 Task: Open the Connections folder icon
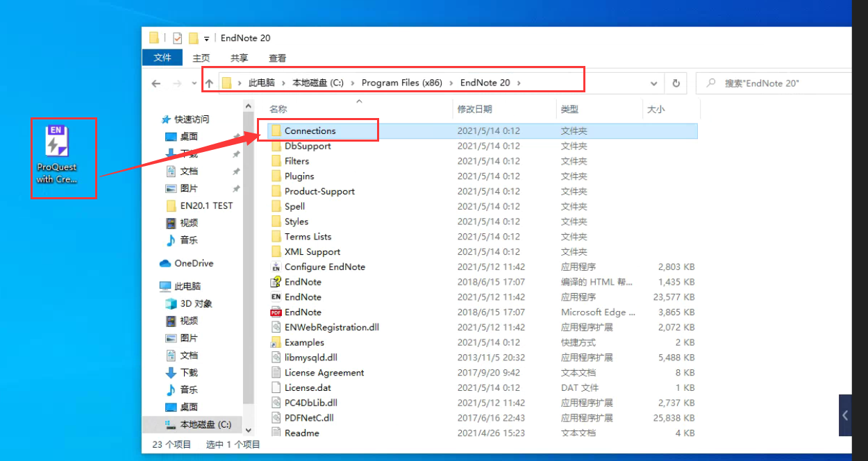pos(276,131)
